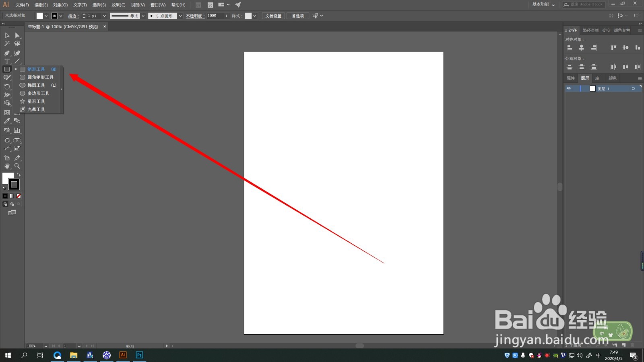Viewport: 644px width, 362px height.
Task: Switch to the 颜色参考 panel tab
Action: (x=622, y=31)
